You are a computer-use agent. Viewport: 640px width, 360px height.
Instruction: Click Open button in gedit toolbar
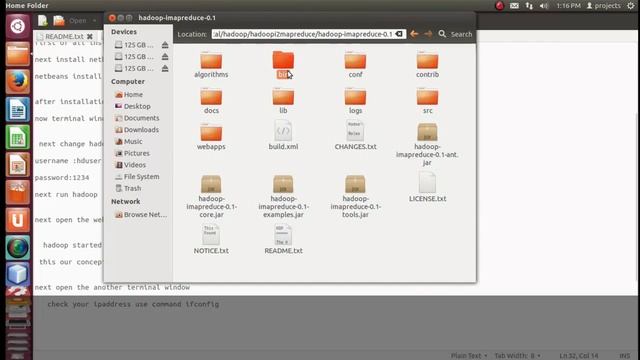[70, 20]
